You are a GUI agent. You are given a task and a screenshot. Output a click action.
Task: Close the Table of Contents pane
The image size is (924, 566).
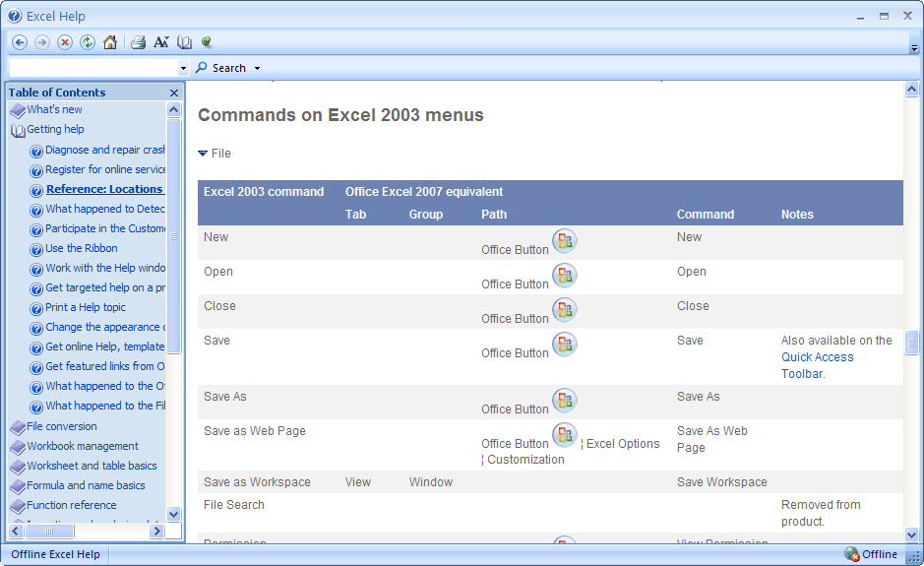(174, 93)
